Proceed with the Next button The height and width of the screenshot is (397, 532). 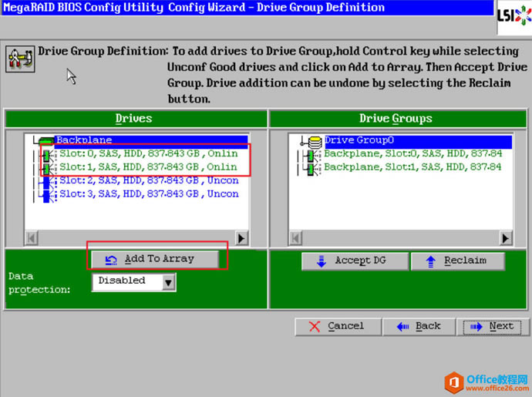493,326
